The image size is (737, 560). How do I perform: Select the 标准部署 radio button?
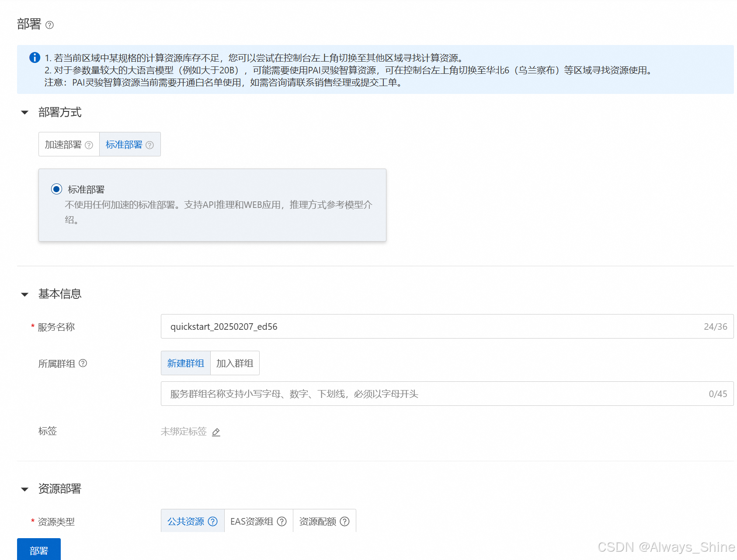click(x=56, y=189)
